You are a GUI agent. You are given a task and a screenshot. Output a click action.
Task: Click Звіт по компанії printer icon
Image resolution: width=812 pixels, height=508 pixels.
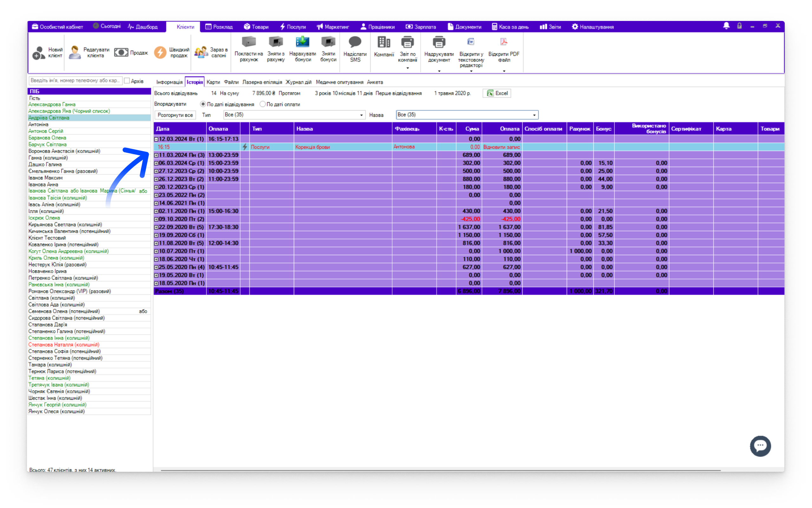[407, 42]
